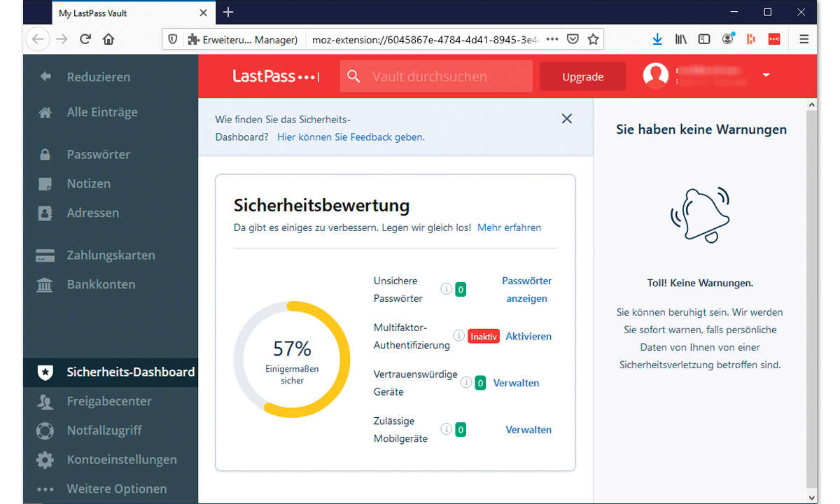Viewport: 840px width, 504px height.
Task: Open page actions three-dot menu
Action: 552,39
